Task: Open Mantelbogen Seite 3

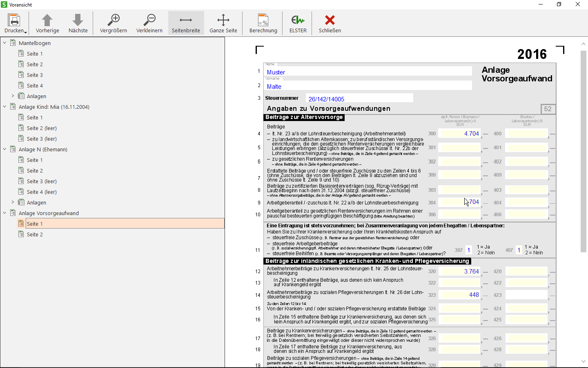Action: (35, 75)
